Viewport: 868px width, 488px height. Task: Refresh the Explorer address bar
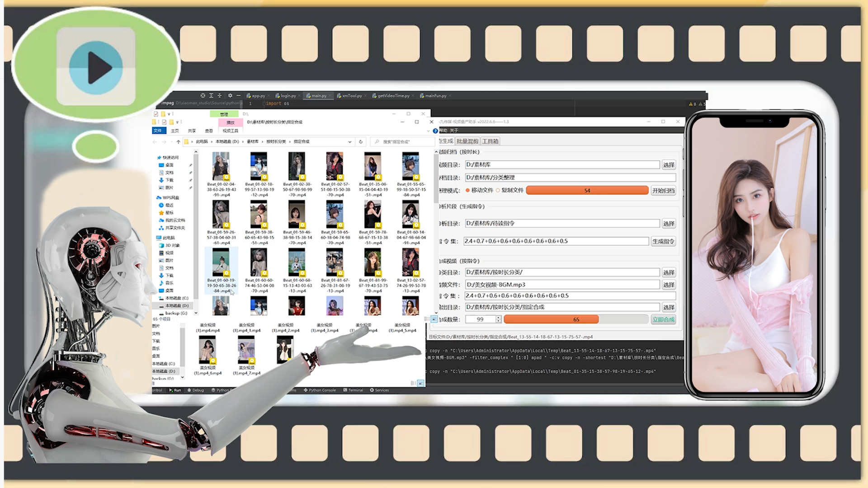(x=361, y=142)
